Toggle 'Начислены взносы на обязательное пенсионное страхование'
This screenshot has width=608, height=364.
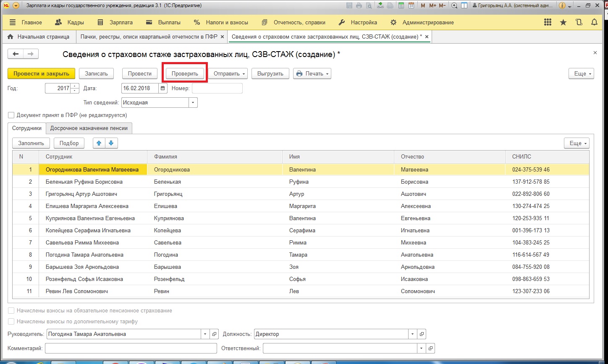coord(11,311)
